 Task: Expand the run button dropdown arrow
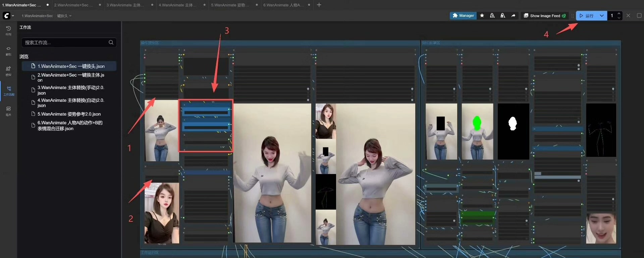602,16
